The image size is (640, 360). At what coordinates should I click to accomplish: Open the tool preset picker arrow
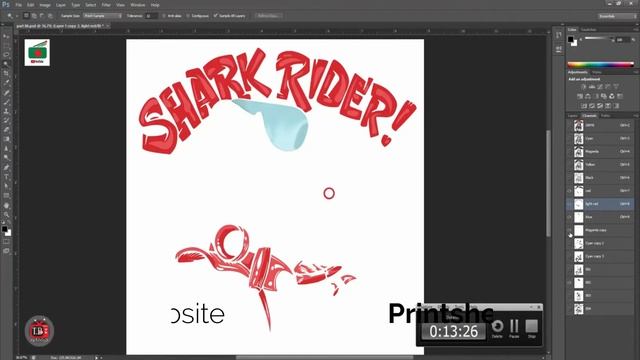coord(16,16)
